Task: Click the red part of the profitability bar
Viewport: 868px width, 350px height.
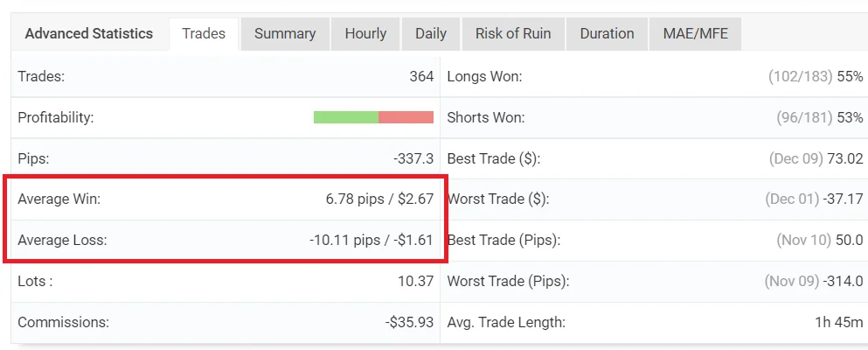Action: click(x=406, y=117)
